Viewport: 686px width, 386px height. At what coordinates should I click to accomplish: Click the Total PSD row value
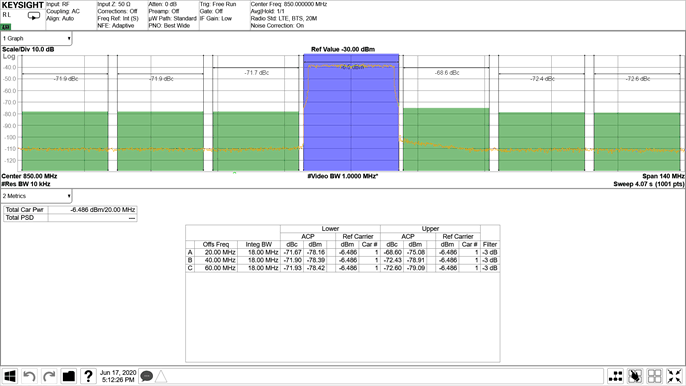pyautogui.click(x=93, y=218)
